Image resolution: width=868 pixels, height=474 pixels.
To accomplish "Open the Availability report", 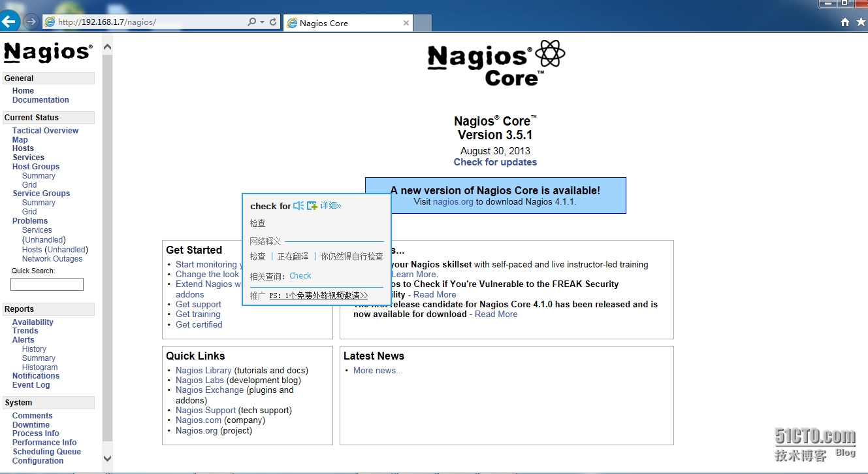I will point(33,322).
